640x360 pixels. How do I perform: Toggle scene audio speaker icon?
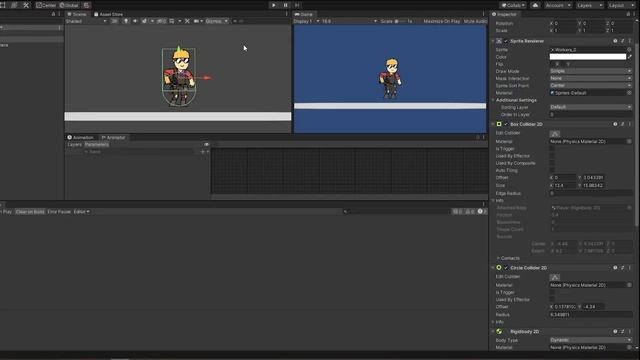coord(135,21)
